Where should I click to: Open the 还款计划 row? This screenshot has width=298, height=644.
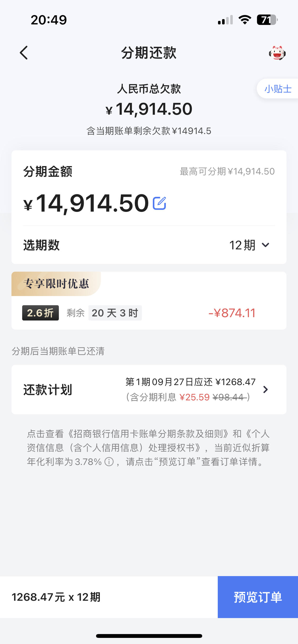pos(149,390)
